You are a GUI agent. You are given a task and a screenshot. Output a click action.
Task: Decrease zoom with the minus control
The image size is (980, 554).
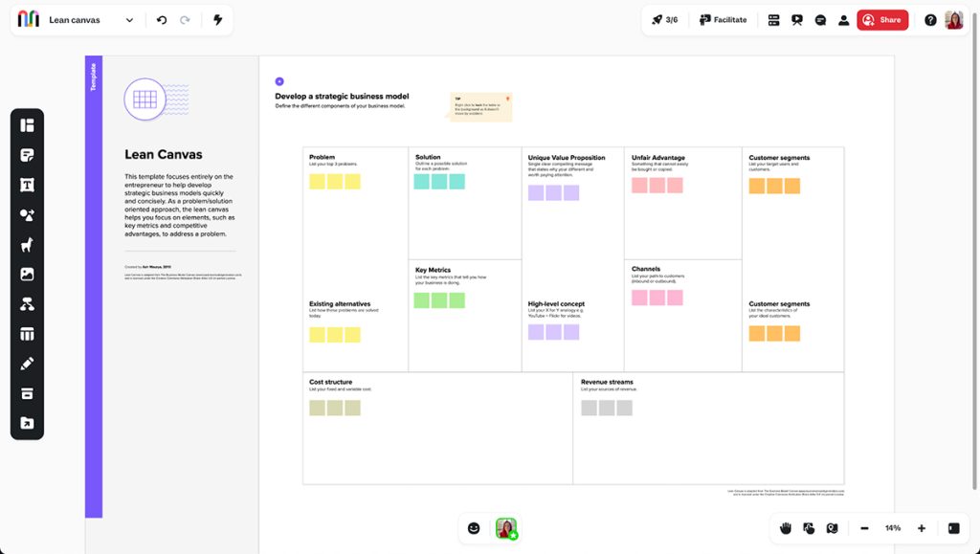coord(864,527)
